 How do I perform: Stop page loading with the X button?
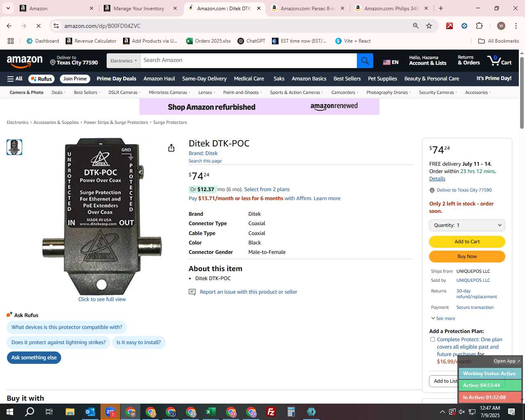[38, 26]
